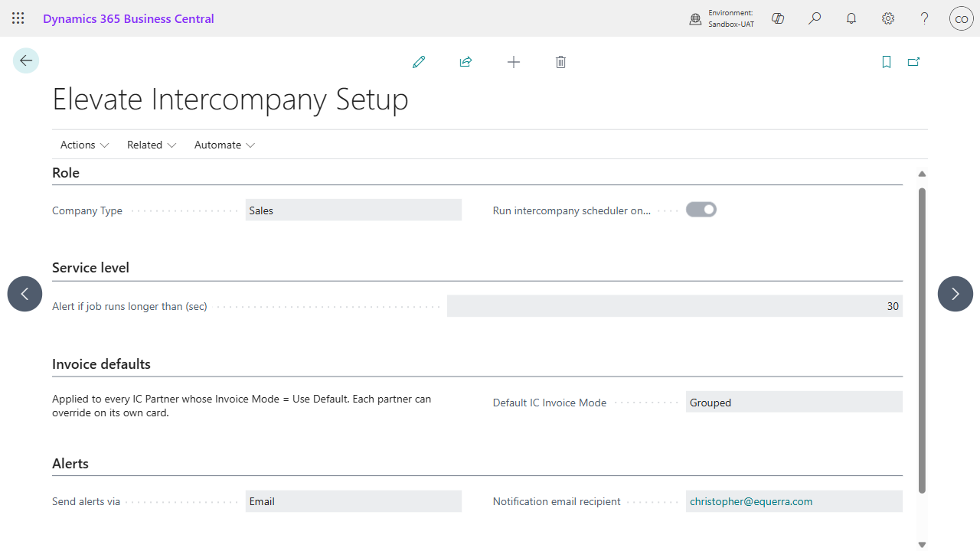Create new record with plus icon
Image resolution: width=980 pixels, height=551 pixels.
pyautogui.click(x=514, y=62)
